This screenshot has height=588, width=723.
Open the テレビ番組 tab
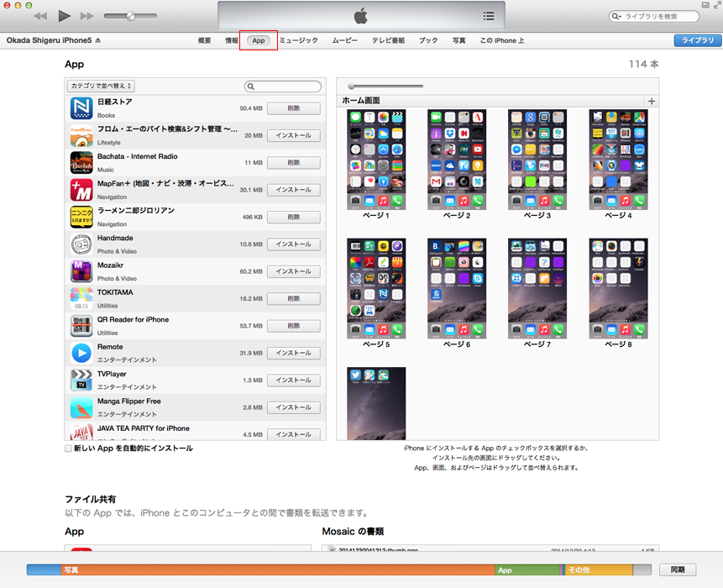click(388, 40)
